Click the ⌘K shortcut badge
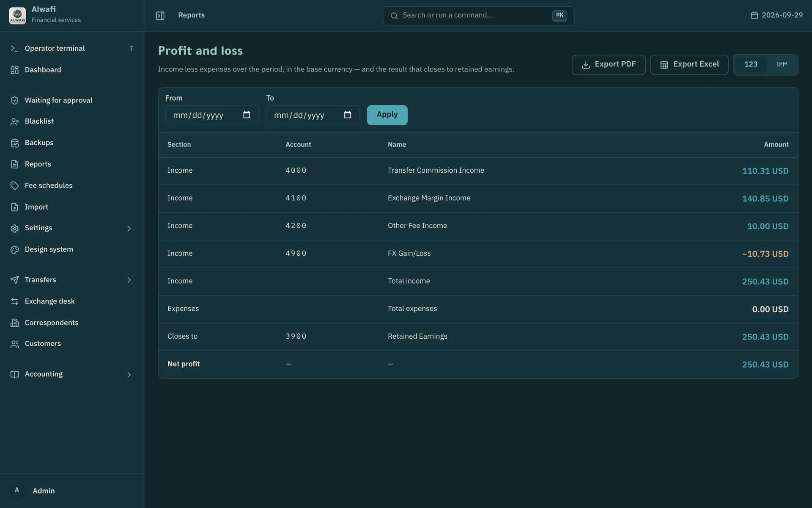The image size is (812, 508). (559, 15)
